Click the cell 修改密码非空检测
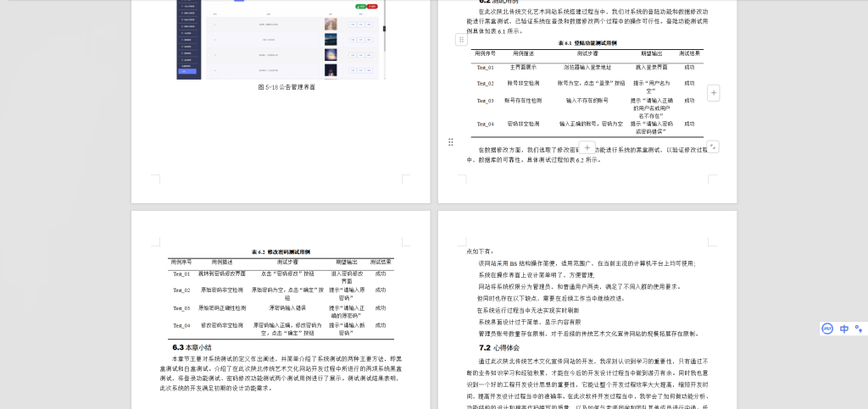Viewport: 868px width, 409px height. pyautogui.click(x=222, y=325)
